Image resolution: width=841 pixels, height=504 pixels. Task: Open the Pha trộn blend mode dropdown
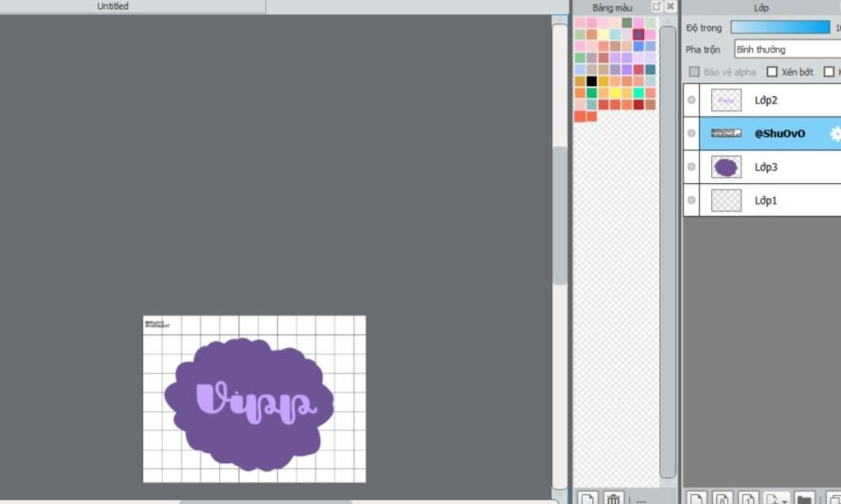[x=788, y=49]
